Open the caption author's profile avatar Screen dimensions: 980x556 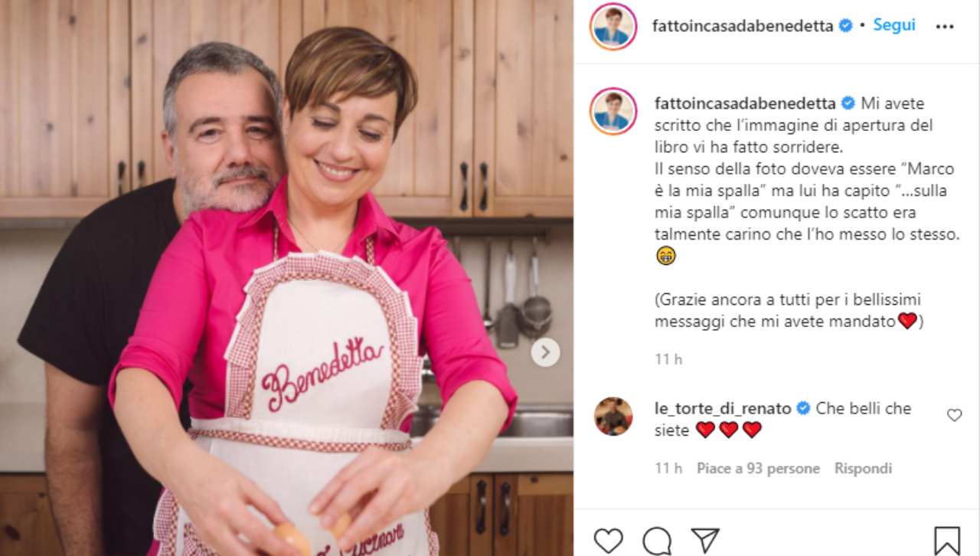[x=613, y=111]
